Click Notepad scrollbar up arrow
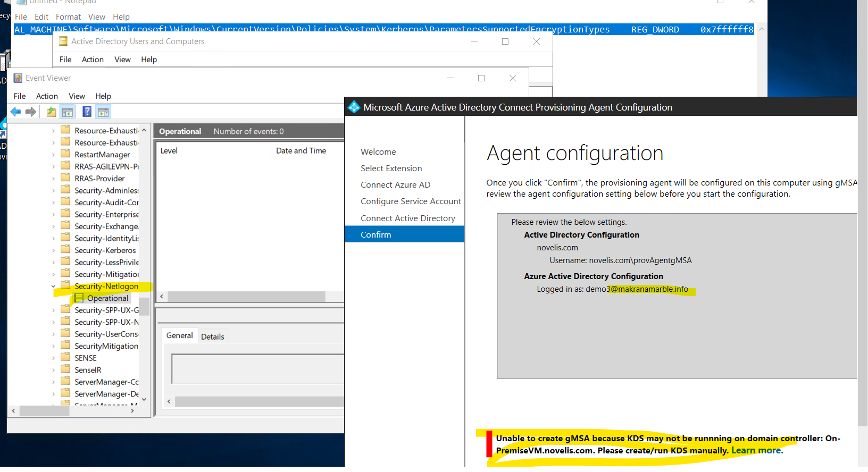 pyautogui.click(x=762, y=29)
